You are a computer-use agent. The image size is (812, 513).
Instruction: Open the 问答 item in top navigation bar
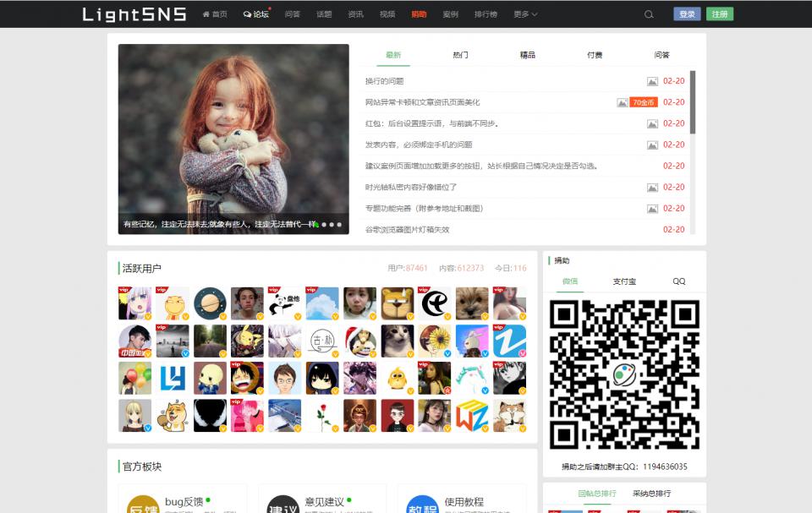point(292,14)
